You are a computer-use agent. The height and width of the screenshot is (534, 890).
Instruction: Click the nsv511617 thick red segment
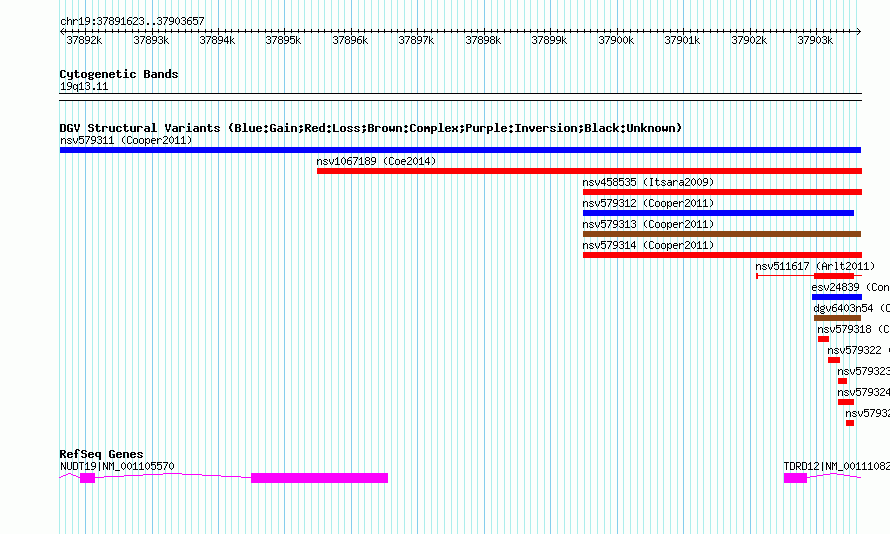pyautogui.click(x=834, y=276)
